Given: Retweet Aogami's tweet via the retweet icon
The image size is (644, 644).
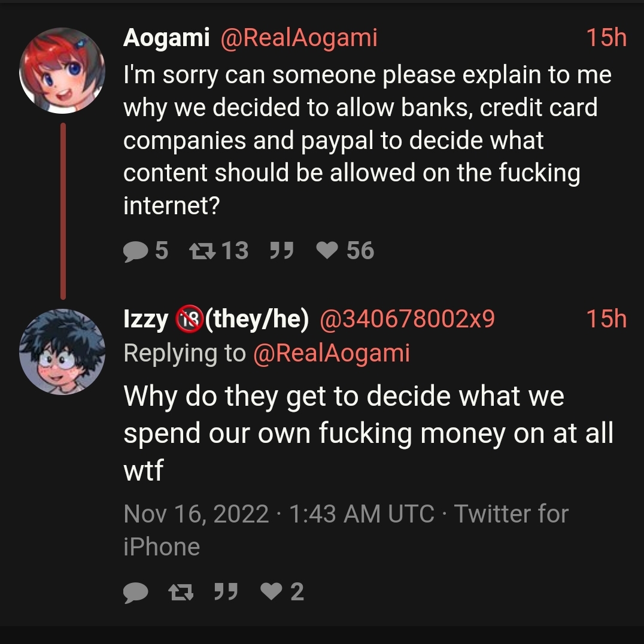Looking at the screenshot, I should pyautogui.click(x=202, y=251).
